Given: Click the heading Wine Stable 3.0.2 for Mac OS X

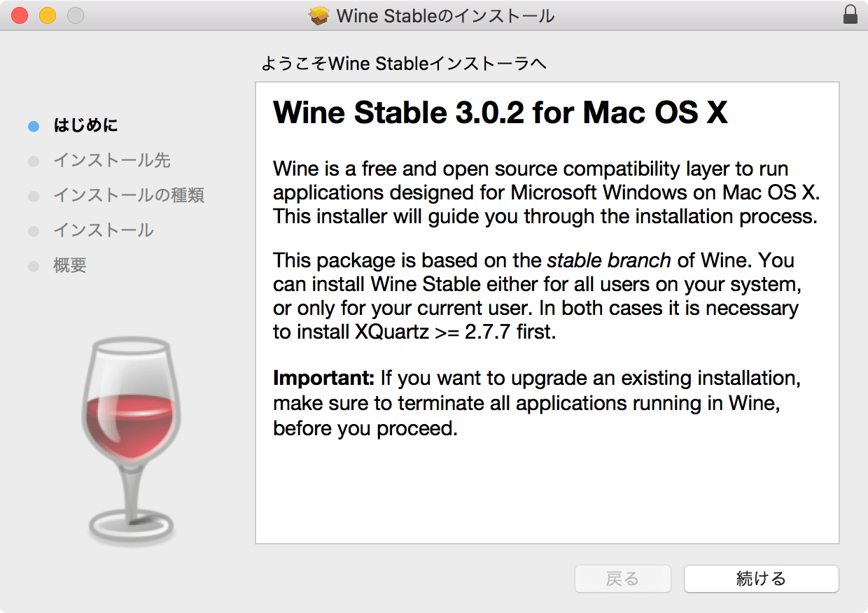Looking at the screenshot, I should pyautogui.click(x=500, y=112).
